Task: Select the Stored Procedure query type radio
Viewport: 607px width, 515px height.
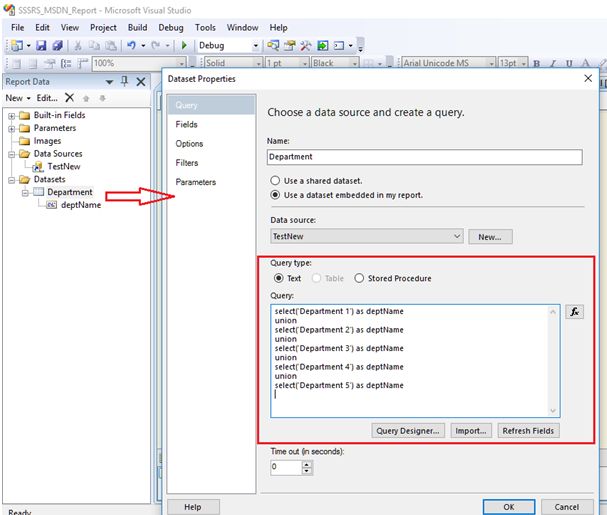Action: 359,278
